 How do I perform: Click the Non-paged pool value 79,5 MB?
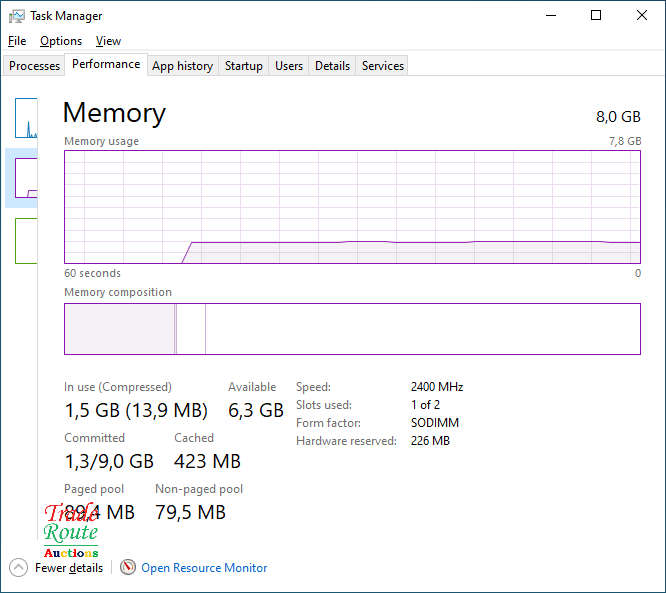pos(190,512)
